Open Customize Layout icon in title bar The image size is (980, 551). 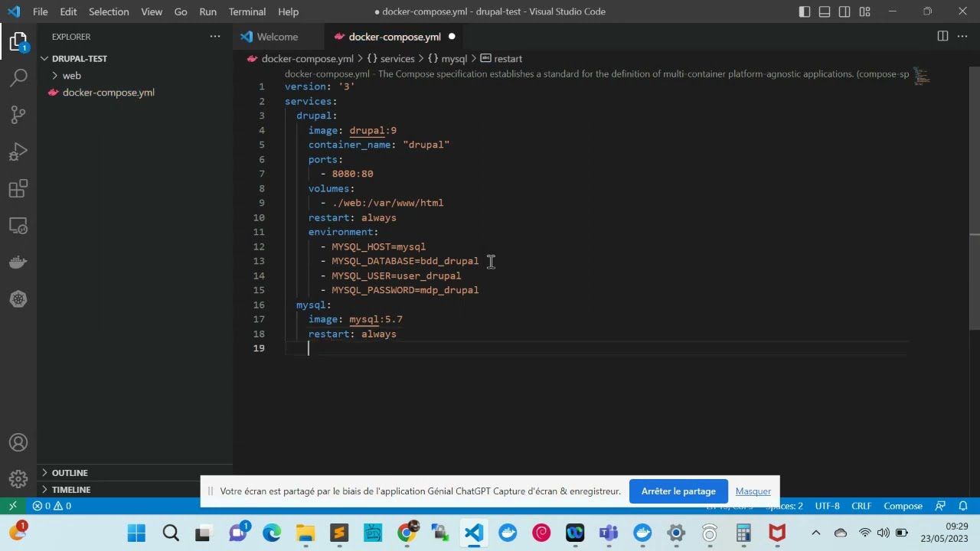[864, 11]
